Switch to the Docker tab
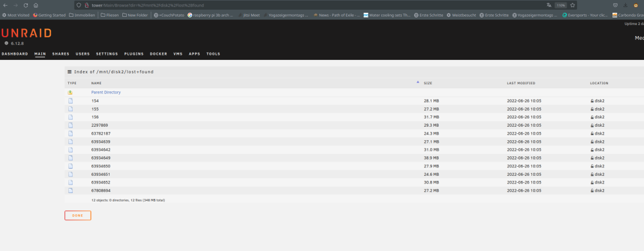 158,53
